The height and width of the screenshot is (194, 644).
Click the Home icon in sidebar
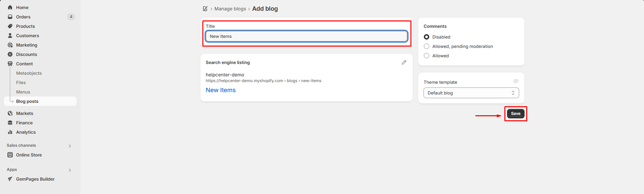(x=10, y=7)
